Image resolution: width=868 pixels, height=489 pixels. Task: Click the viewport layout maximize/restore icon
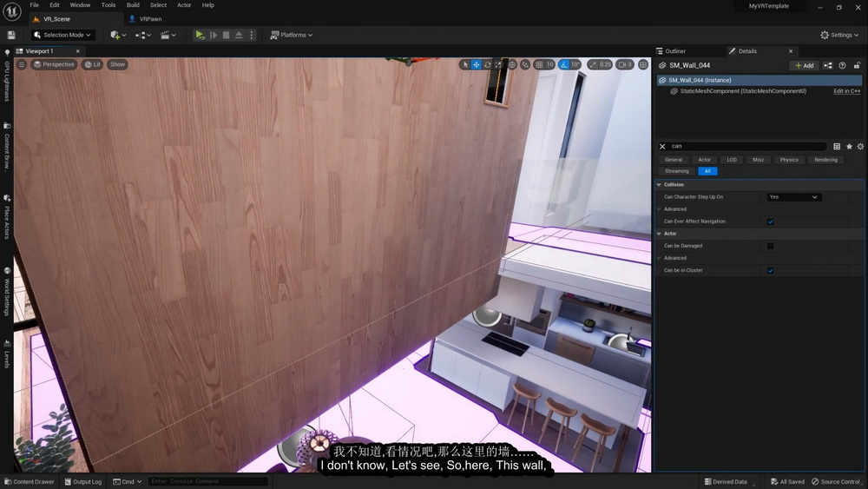pyautogui.click(x=642, y=65)
